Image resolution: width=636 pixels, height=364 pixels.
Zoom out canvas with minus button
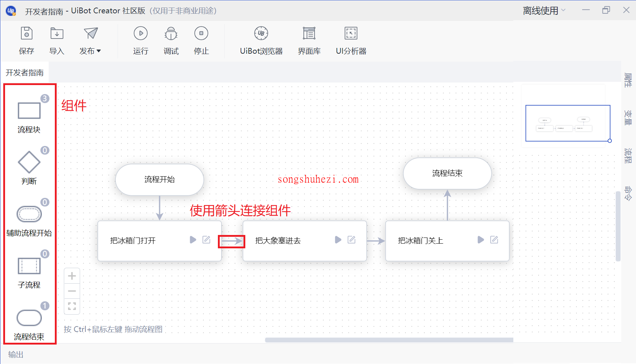(72, 291)
